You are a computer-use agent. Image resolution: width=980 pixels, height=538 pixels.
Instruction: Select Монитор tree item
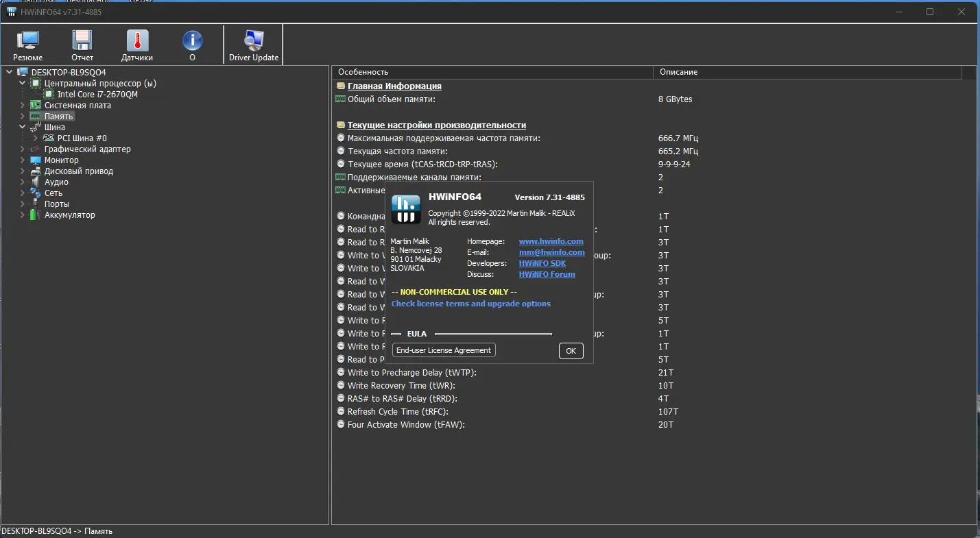pyautogui.click(x=62, y=160)
